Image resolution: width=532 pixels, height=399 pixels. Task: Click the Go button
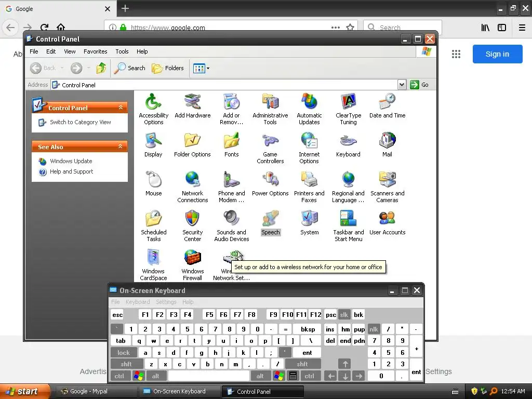pos(419,85)
